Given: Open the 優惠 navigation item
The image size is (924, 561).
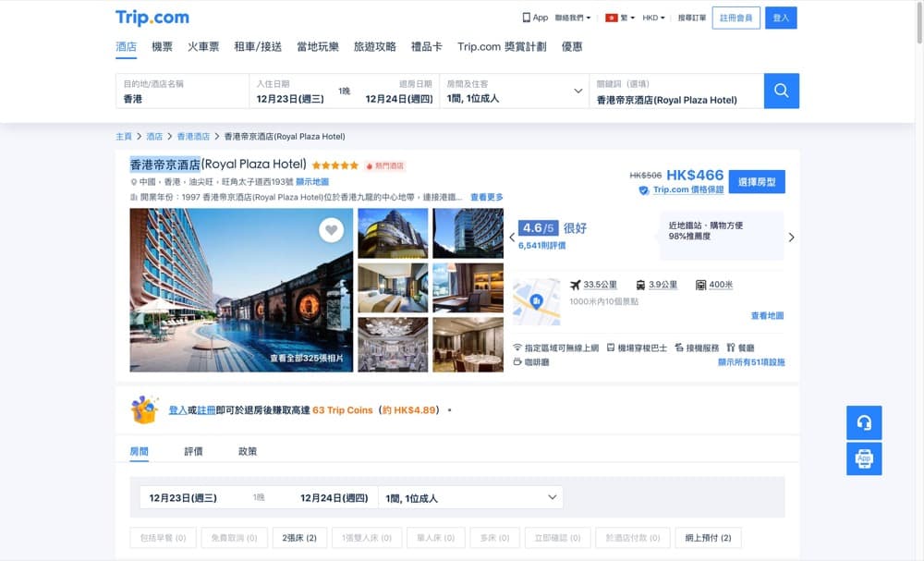Looking at the screenshot, I should [x=572, y=46].
